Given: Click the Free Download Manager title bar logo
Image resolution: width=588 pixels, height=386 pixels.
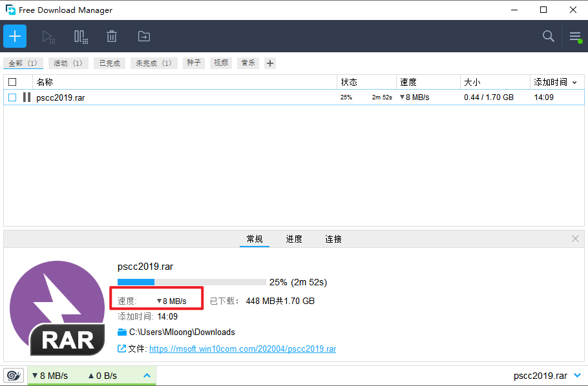Looking at the screenshot, I should [10, 10].
